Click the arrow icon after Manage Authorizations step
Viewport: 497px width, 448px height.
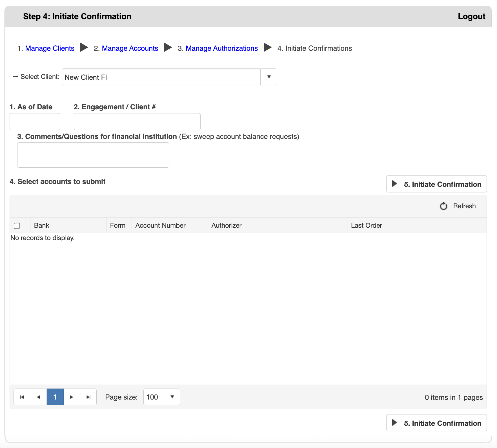tap(267, 48)
